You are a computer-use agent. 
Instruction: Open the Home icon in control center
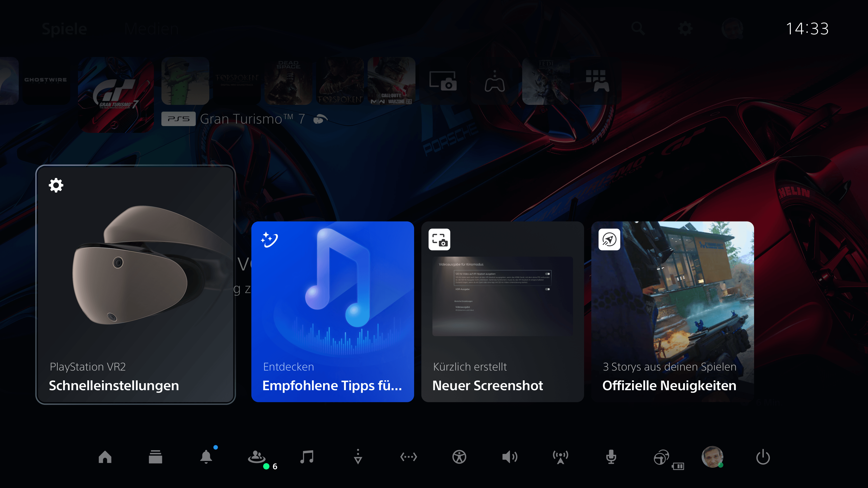point(105,457)
